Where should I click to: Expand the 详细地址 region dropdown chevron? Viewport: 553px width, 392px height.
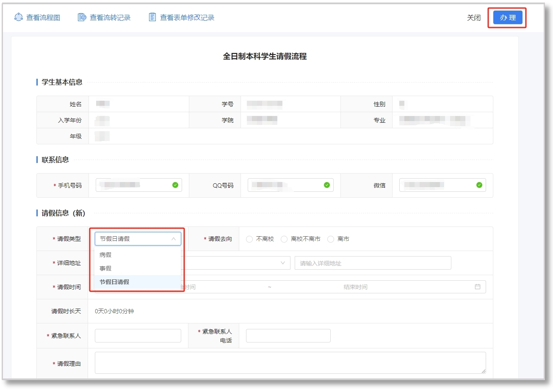coord(283,263)
